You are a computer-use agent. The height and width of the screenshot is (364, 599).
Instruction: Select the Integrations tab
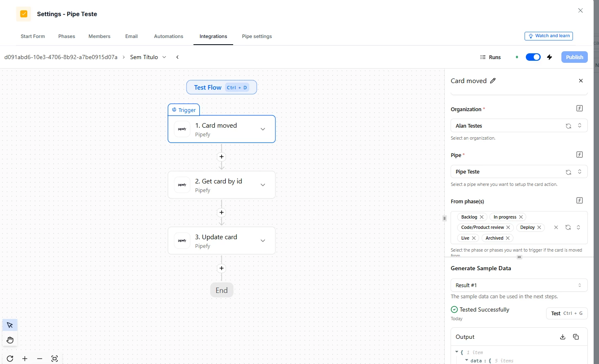coord(213,36)
